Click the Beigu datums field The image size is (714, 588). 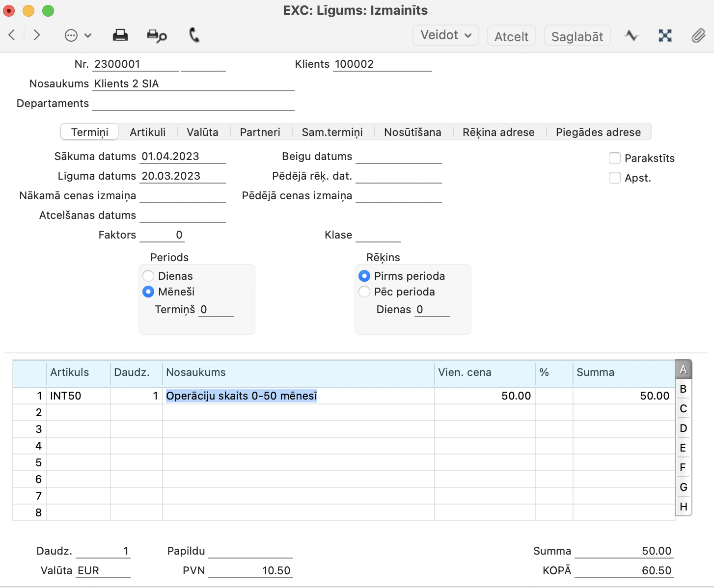click(398, 157)
